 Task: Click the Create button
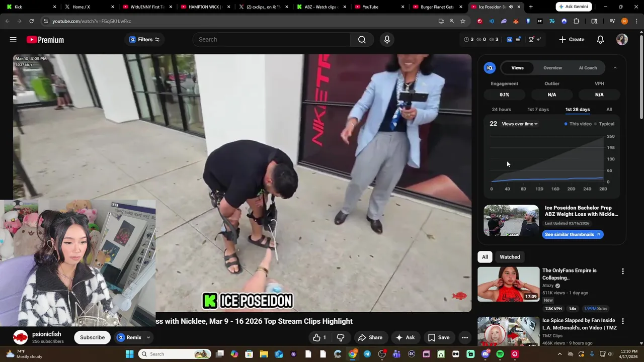[x=572, y=40]
